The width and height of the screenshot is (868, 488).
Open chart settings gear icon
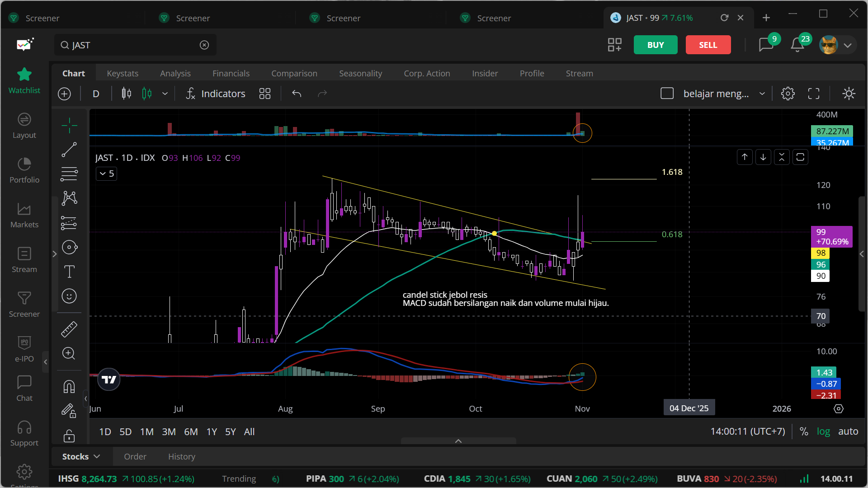(788, 94)
